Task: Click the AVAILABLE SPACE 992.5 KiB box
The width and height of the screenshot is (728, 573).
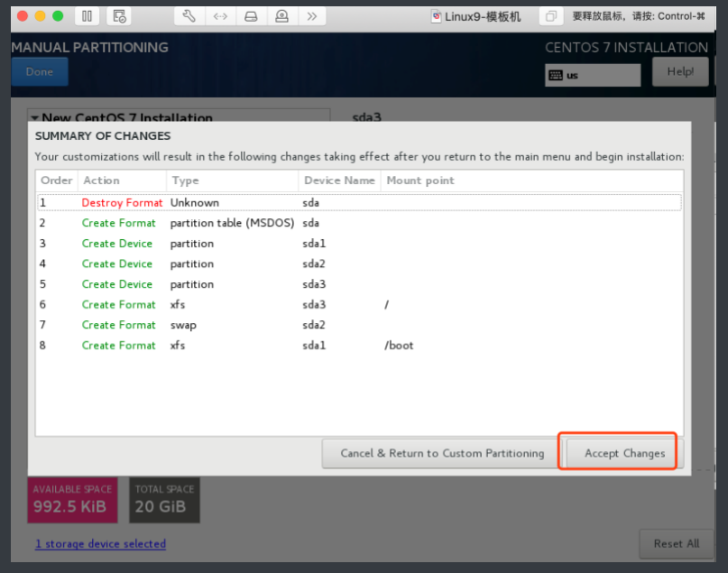Action: [x=72, y=500]
